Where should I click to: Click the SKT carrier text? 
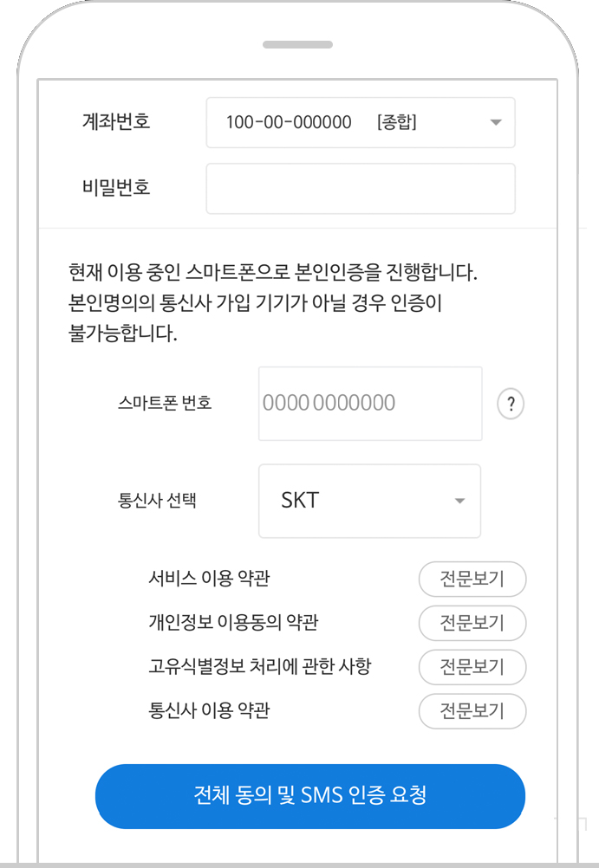point(300,501)
